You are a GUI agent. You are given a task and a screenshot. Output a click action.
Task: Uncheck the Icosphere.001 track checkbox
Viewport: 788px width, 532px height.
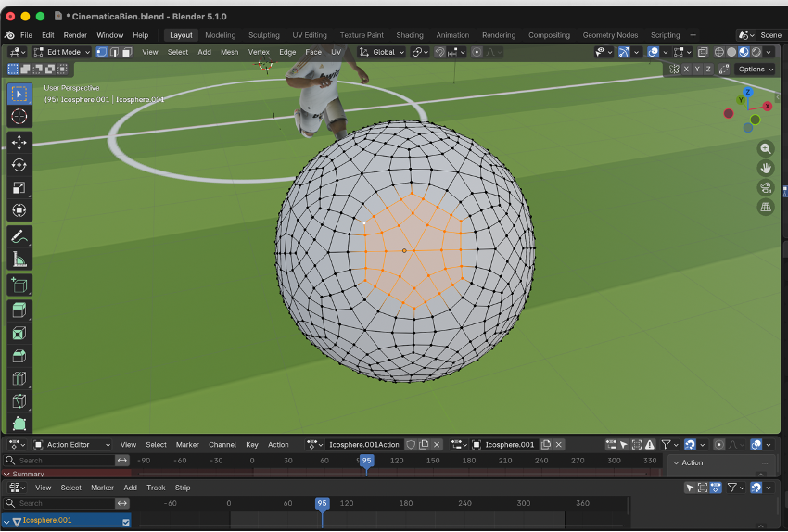click(125, 521)
